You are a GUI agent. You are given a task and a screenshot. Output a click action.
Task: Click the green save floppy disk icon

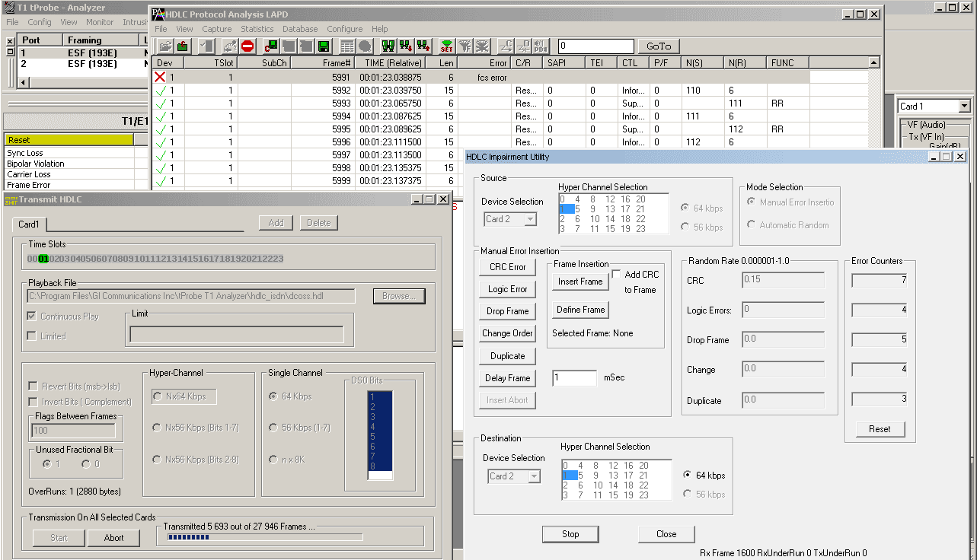[x=323, y=46]
